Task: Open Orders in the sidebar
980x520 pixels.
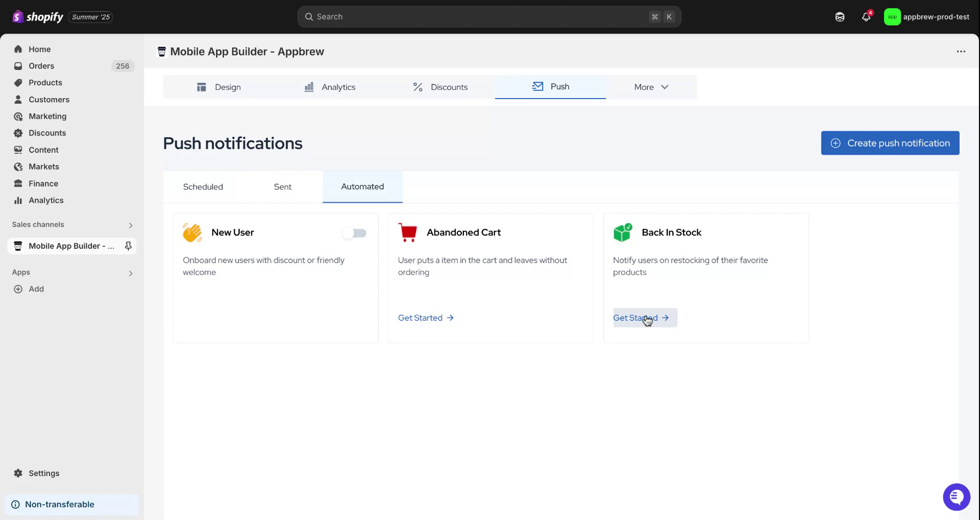Action: tap(41, 66)
